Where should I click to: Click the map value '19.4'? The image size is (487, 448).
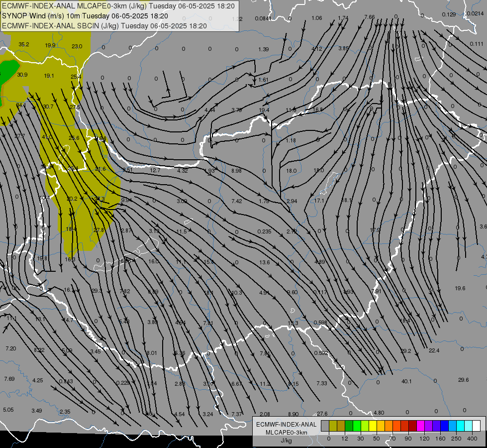pyautogui.click(x=264, y=110)
